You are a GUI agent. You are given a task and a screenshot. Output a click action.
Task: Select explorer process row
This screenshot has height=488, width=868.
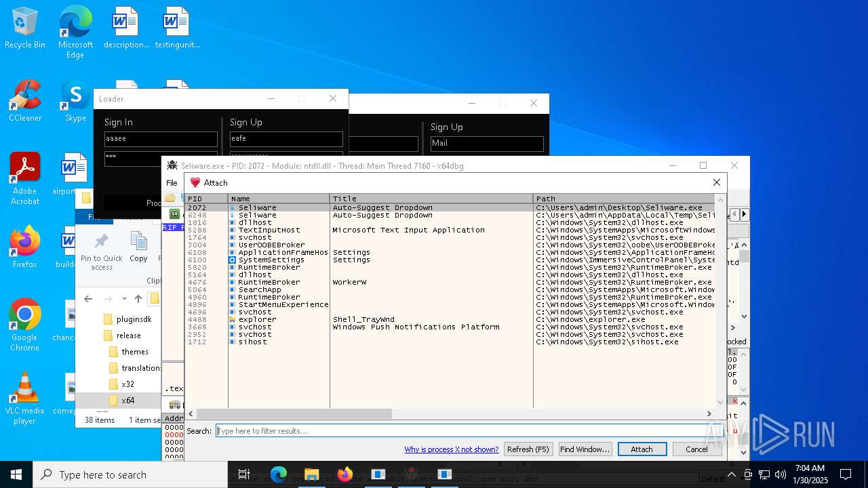450,319
